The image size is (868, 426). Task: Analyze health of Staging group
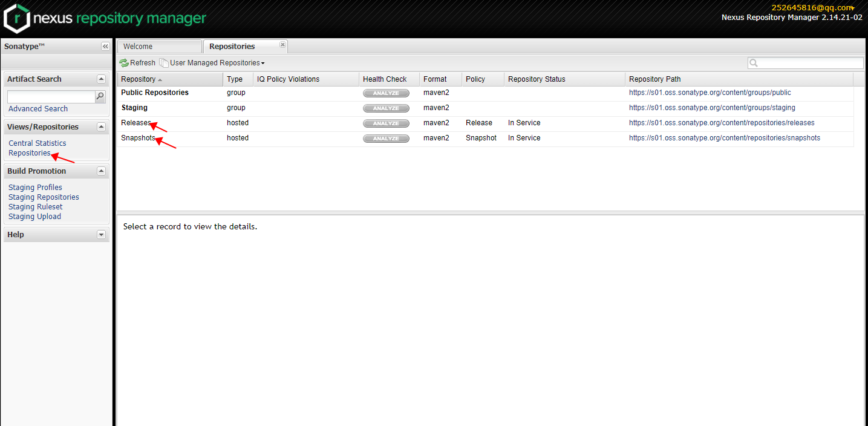[386, 108]
